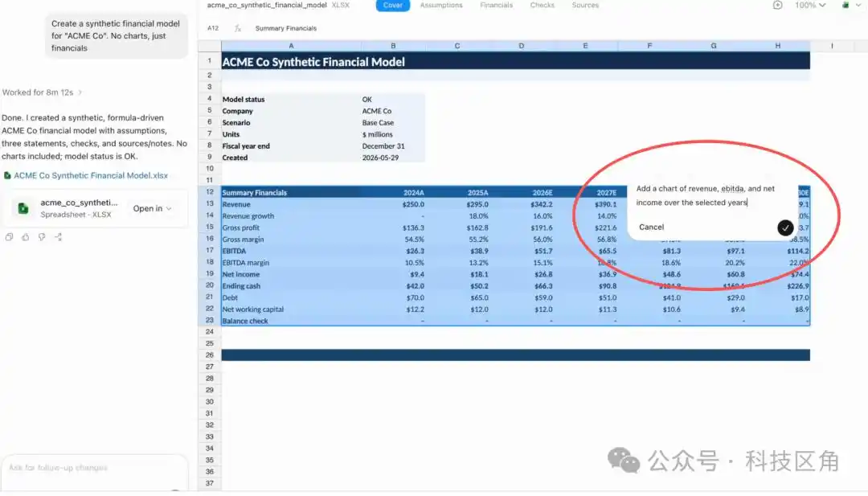The height and width of the screenshot is (496, 868).
Task: Open the 'Open in' dropdown
Action: pyautogui.click(x=152, y=209)
